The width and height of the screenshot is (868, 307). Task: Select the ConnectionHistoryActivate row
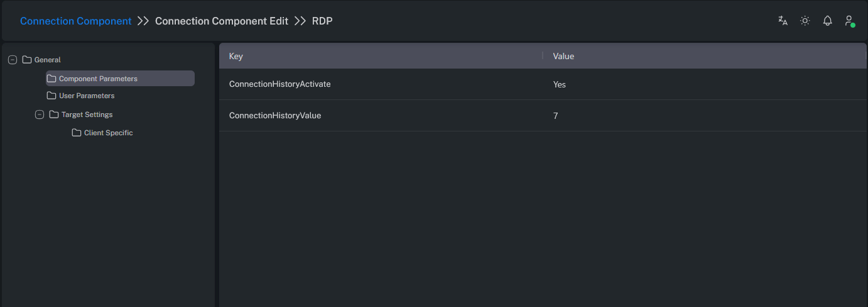(x=279, y=84)
